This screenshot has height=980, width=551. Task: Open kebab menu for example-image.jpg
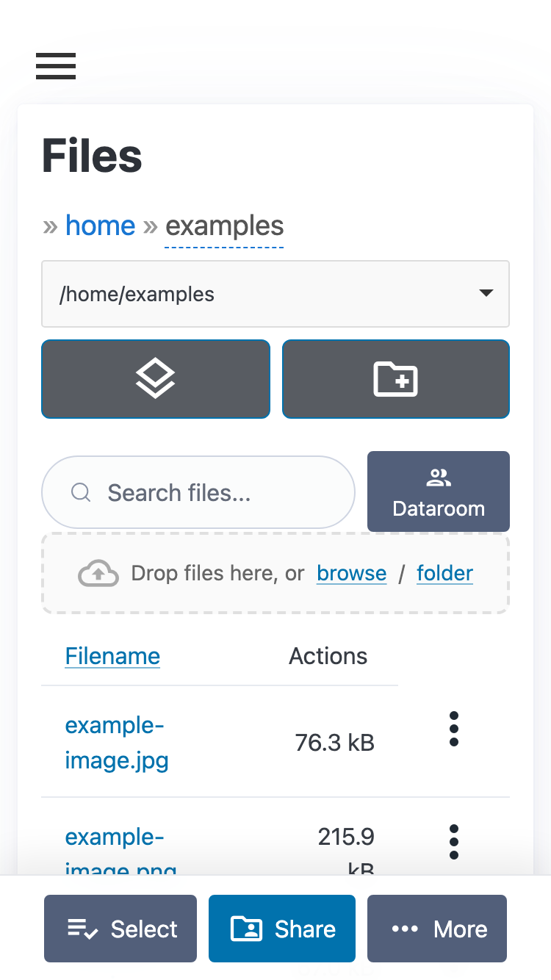pyautogui.click(x=454, y=728)
